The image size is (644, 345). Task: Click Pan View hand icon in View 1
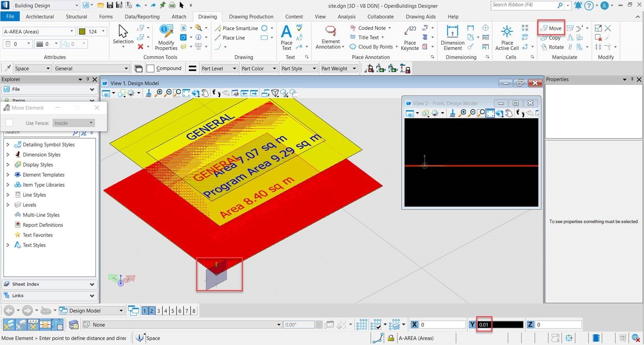pyautogui.click(x=205, y=93)
